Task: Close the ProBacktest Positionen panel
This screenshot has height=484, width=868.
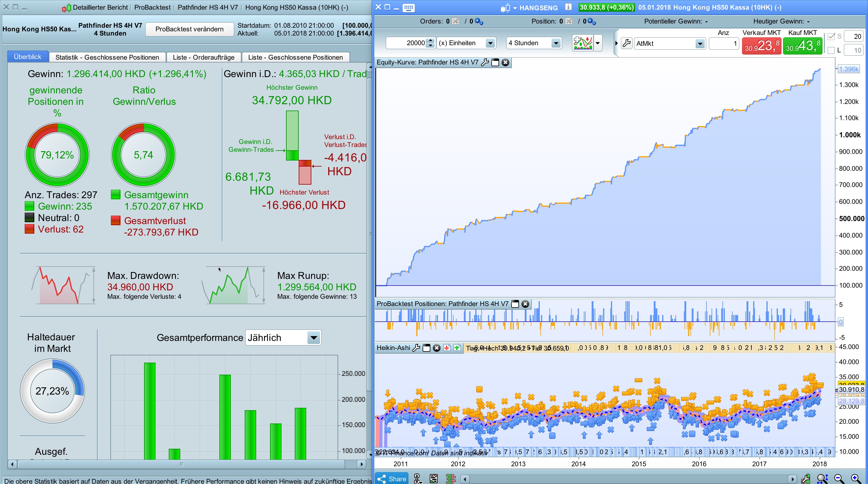Action: point(525,304)
